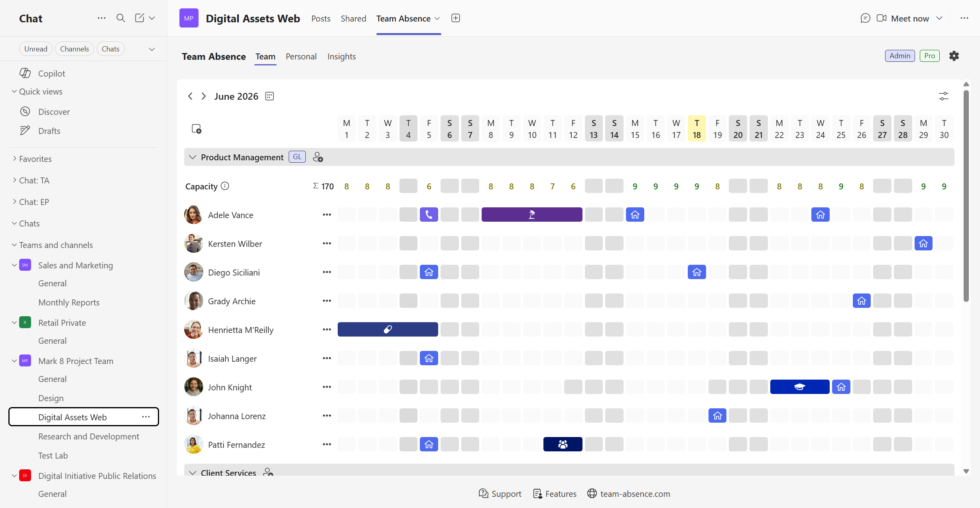The height and width of the screenshot is (508, 980).
Task: Collapse Client Services group
Action: [193, 473]
